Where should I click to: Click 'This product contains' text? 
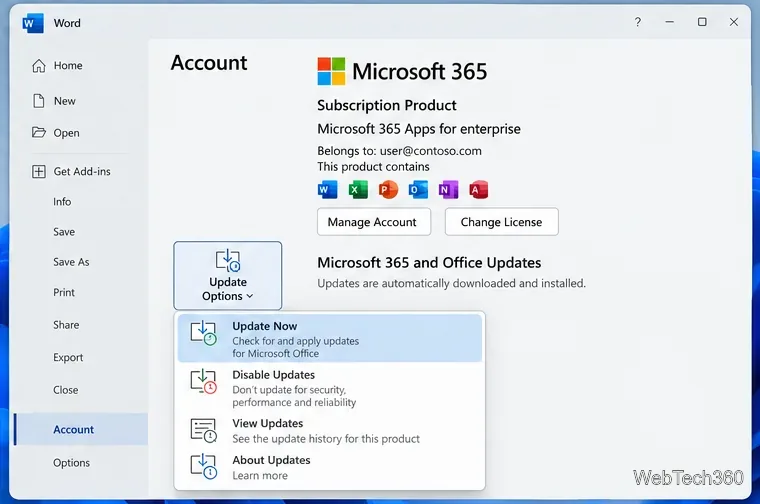tap(373, 167)
